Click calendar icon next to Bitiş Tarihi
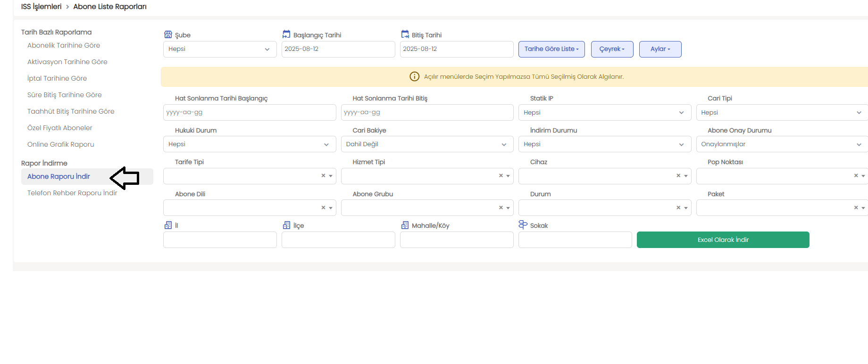Viewport: 868px width, 364px height. pos(405,34)
